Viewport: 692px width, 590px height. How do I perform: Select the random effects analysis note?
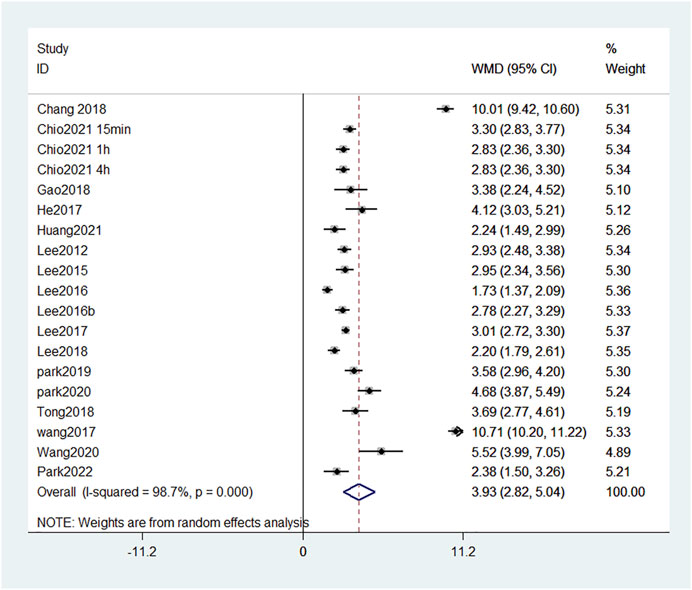(173, 523)
